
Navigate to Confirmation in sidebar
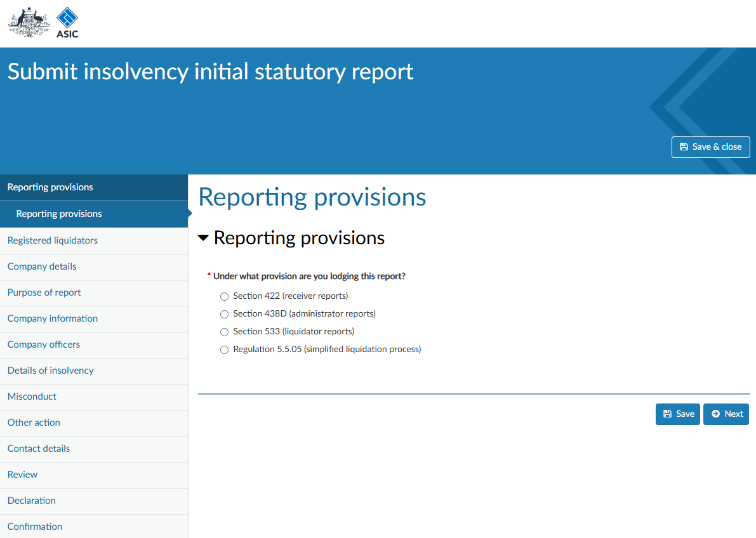94,527
